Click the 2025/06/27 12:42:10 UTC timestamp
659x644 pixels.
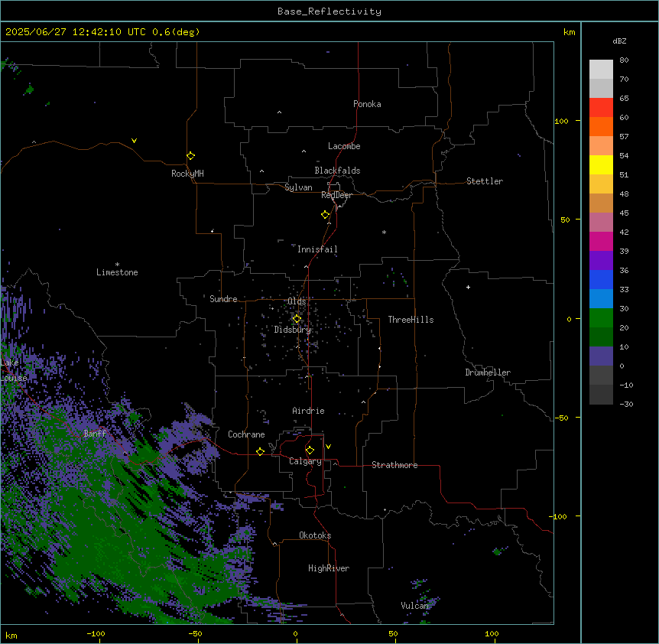tap(76, 32)
